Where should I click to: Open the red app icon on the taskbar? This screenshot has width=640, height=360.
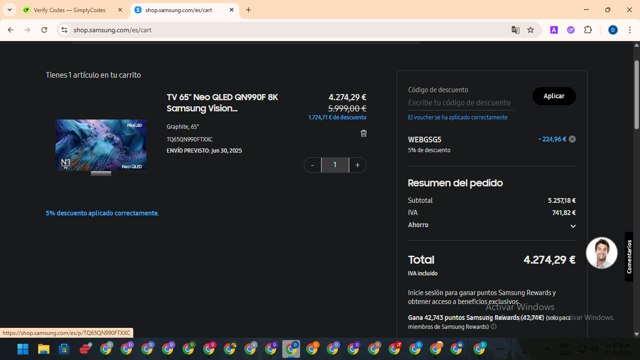(x=85, y=349)
